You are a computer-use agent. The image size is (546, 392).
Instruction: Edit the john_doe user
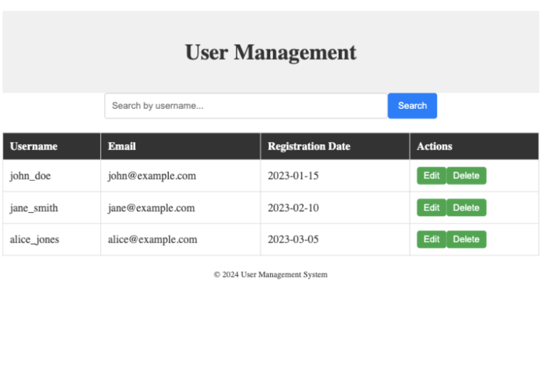coord(431,176)
